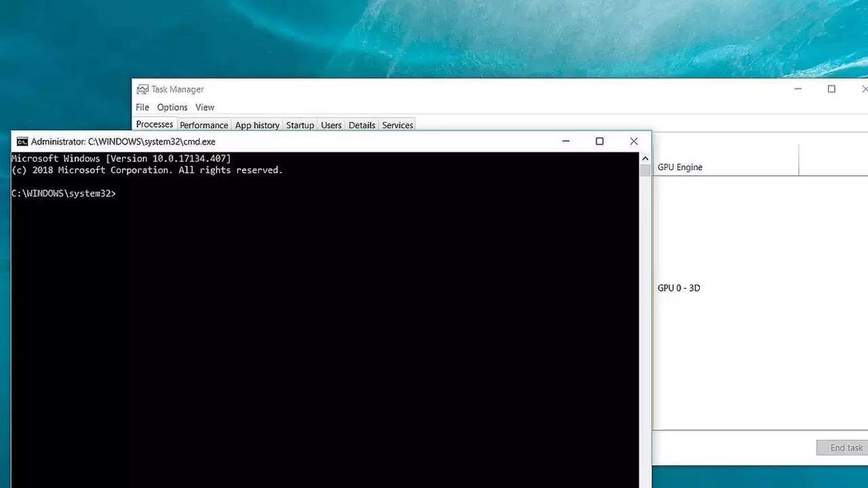Show the Users tab
Viewport: 868px width, 488px height.
(331, 125)
